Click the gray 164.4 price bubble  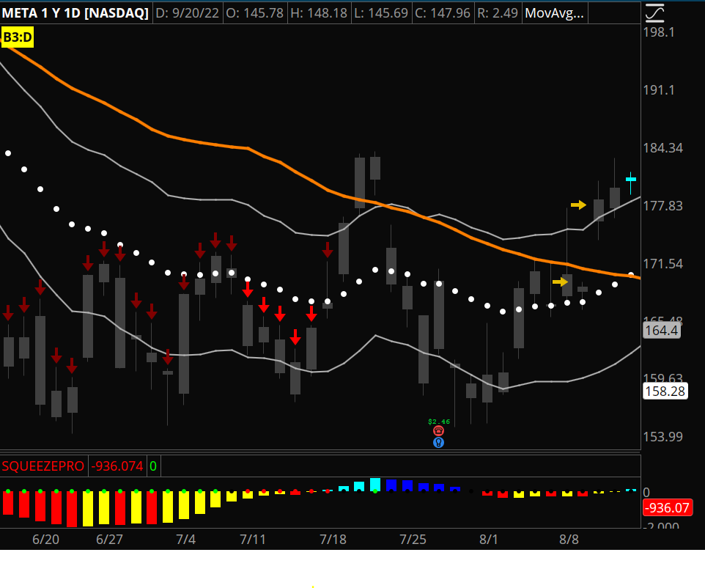661,330
